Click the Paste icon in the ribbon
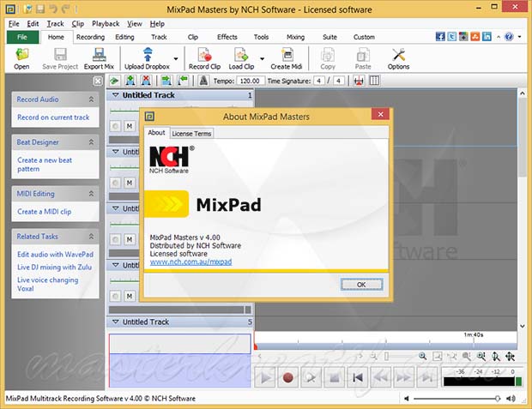Image resolution: width=532 pixels, height=409 pixels. point(363,55)
